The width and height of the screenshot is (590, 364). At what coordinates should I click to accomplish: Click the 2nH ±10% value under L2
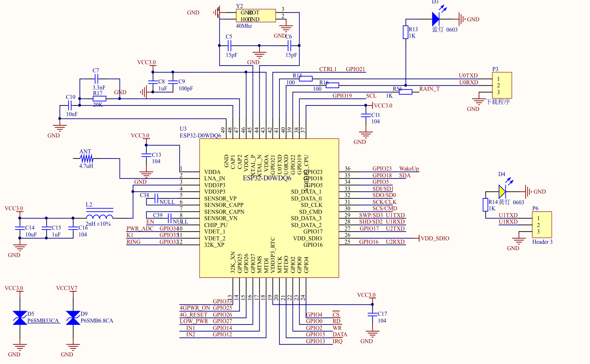pyautogui.click(x=98, y=224)
